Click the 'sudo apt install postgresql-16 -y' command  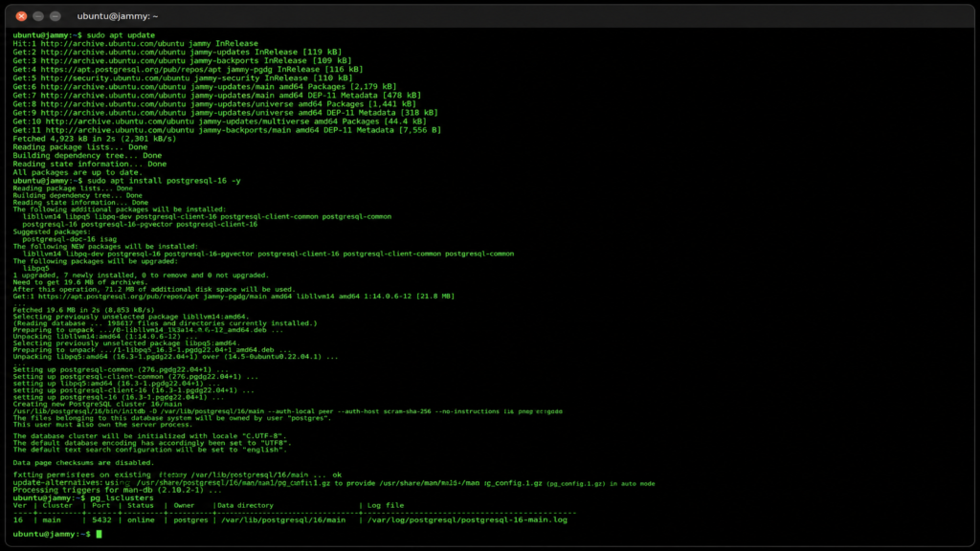tap(127, 181)
